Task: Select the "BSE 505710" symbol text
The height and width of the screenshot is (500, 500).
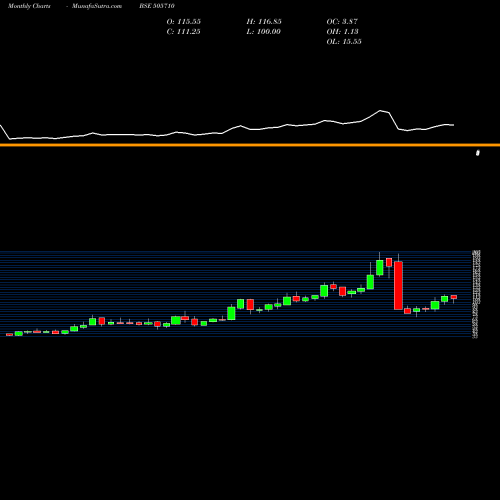Action: (x=157, y=6)
